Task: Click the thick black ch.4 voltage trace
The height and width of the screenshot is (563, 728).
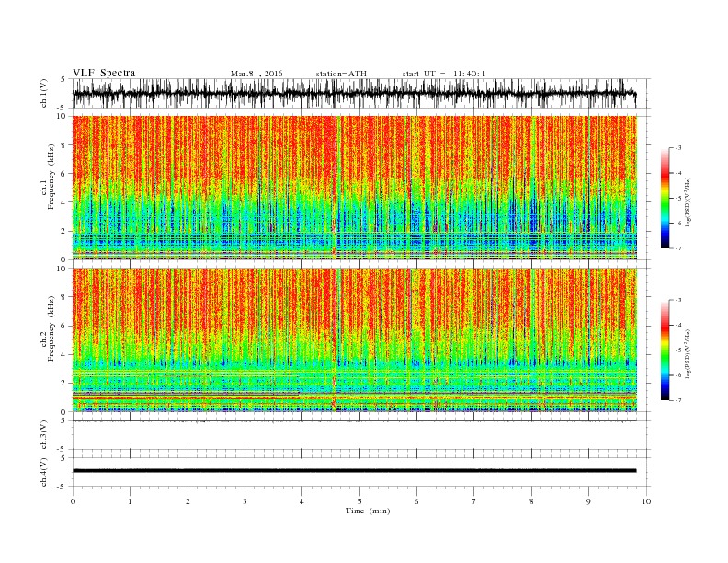Action: (x=355, y=471)
